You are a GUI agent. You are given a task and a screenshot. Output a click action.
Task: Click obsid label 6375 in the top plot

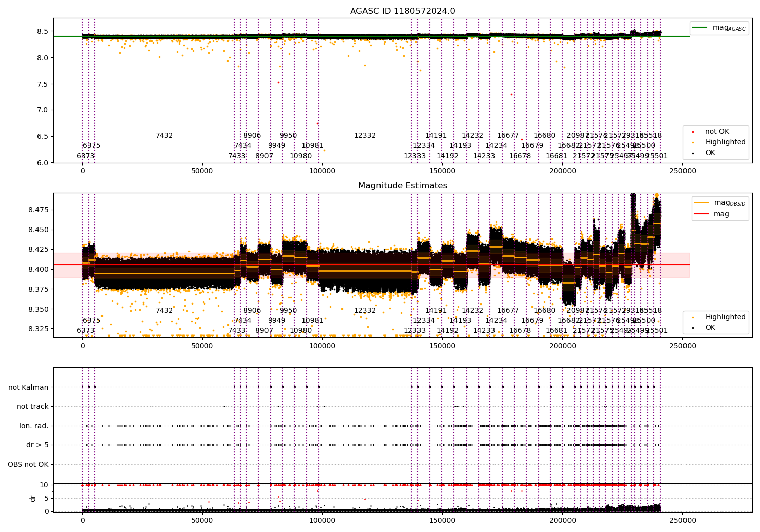[x=92, y=146]
